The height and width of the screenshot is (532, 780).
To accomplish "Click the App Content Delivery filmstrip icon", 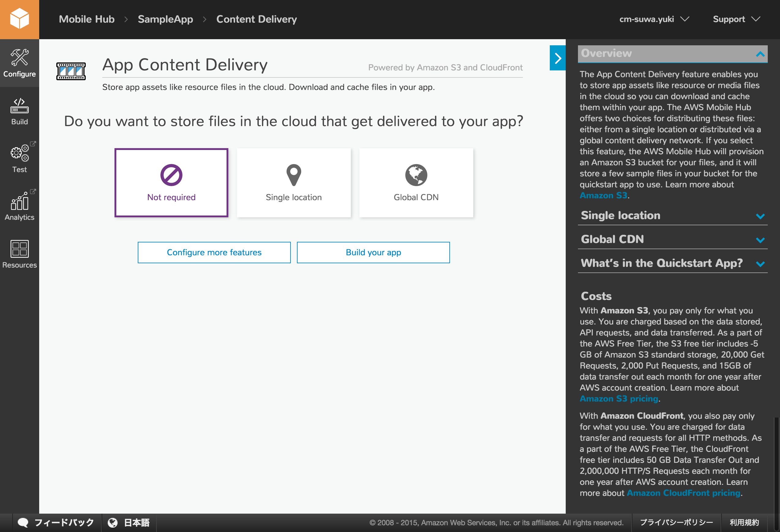I will (71, 71).
